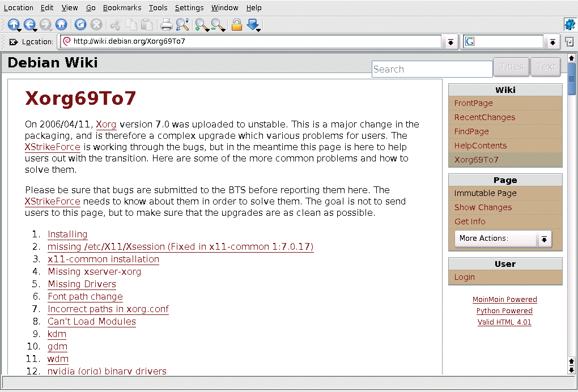Open the Valid HTML 4.01 link

(504, 322)
